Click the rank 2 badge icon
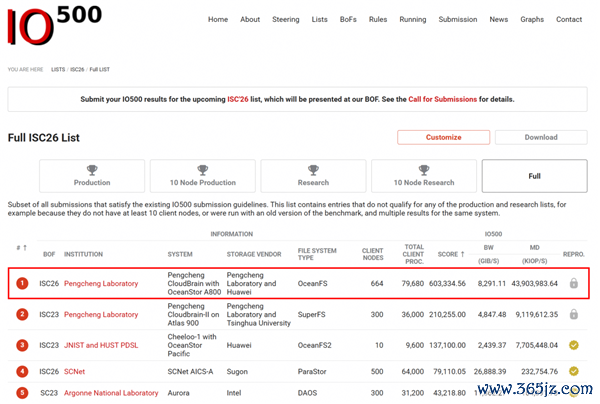 coord(22,314)
